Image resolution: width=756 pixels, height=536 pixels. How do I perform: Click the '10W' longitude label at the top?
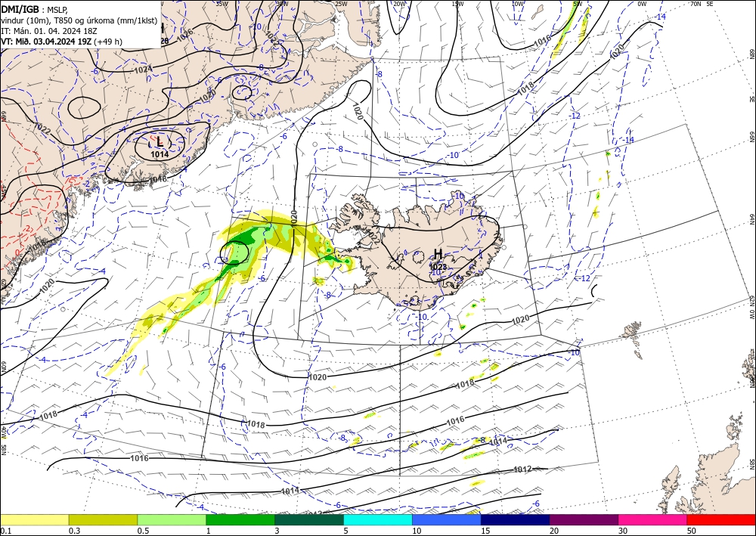[x=517, y=4]
